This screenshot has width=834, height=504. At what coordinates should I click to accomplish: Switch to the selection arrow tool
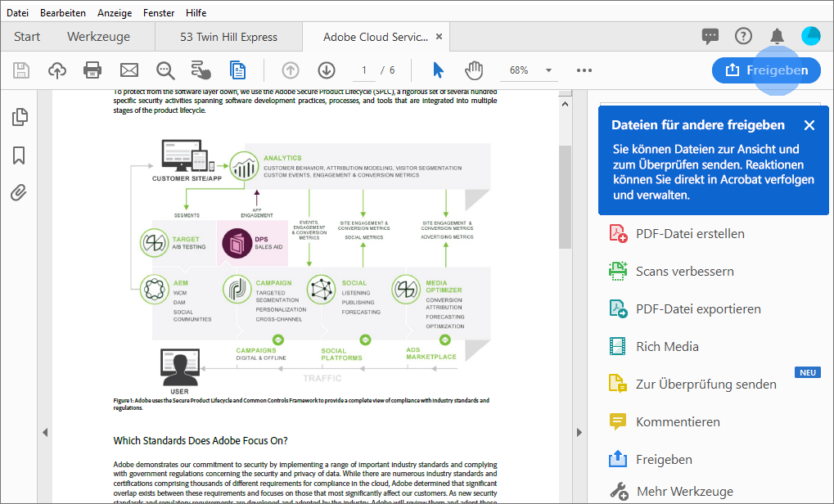tap(437, 70)
